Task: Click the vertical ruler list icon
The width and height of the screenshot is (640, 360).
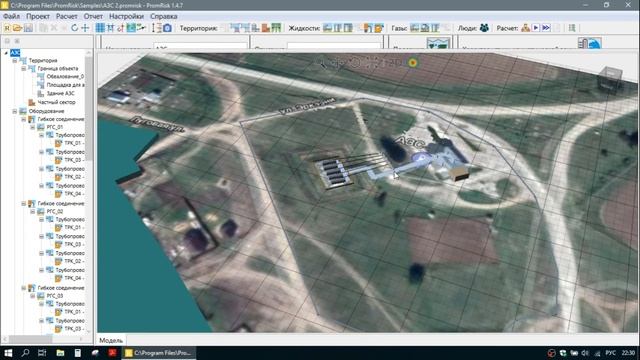Action: coord(157,28)
